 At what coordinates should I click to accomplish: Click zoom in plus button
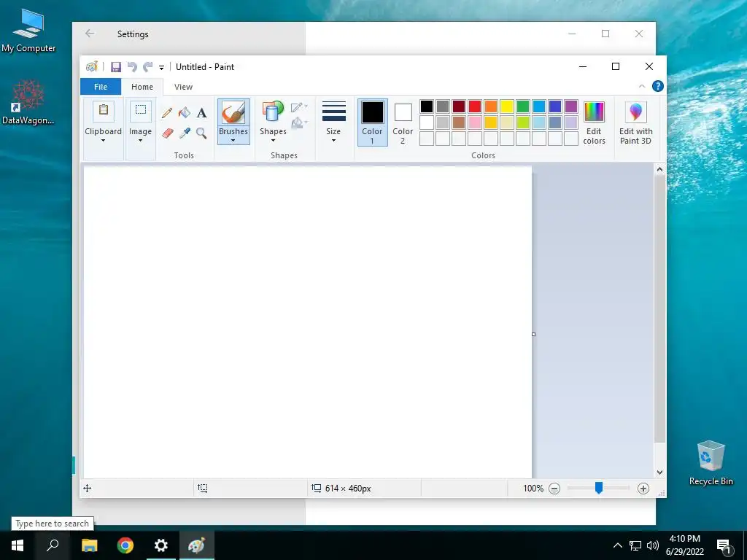[643, 489]
